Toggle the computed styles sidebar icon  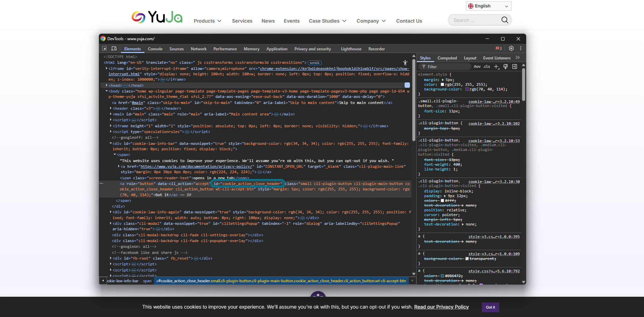515,67
